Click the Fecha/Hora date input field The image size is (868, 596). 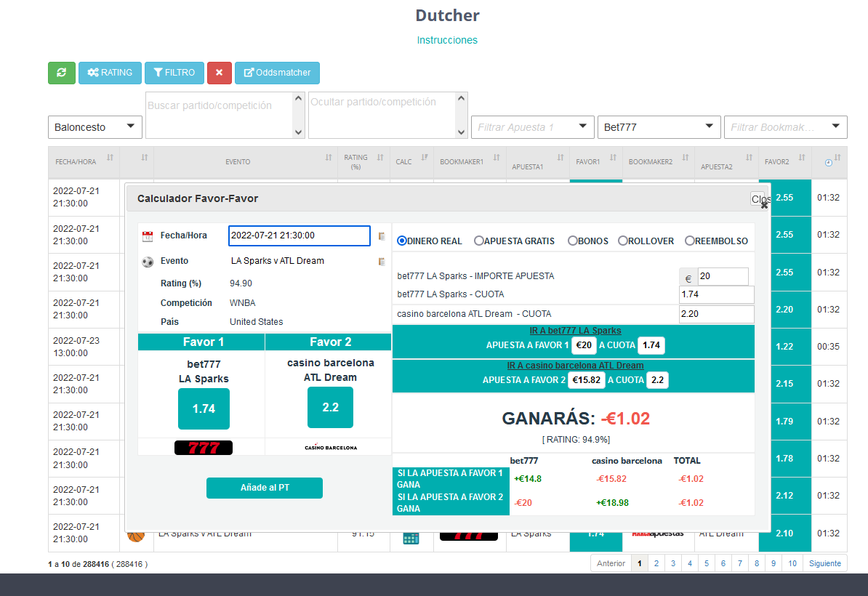(300, 235)
